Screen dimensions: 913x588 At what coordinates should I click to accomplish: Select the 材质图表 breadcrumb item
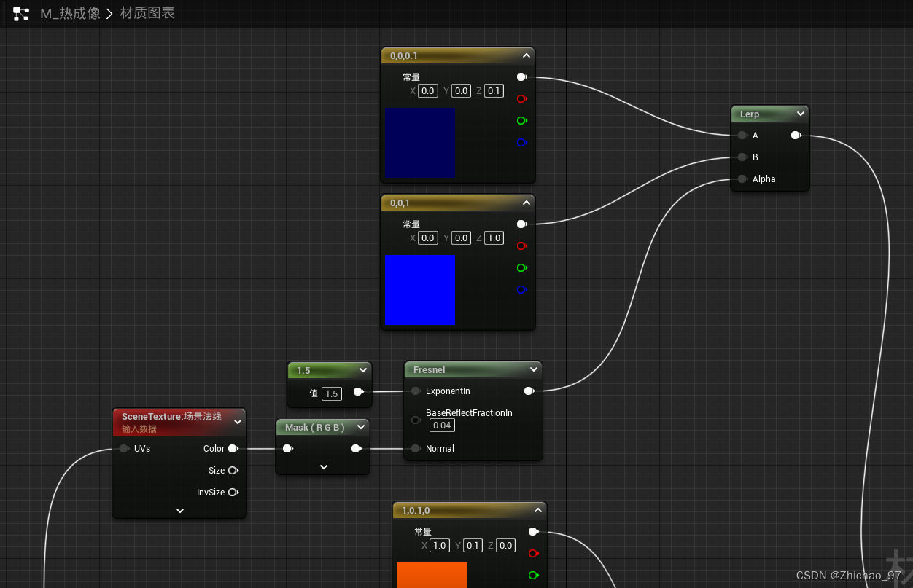click(x=147, y=13)
